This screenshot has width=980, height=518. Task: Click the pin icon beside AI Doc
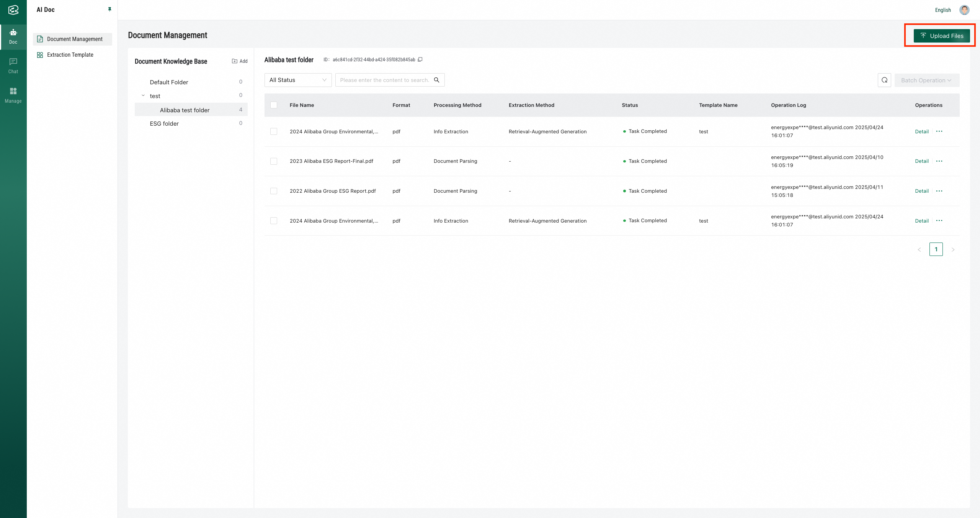point(109,9)
